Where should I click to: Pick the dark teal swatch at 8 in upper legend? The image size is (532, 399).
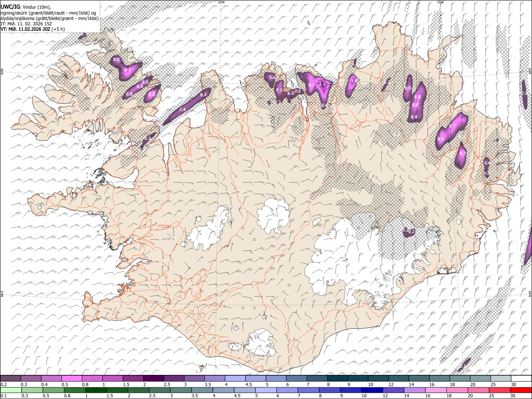(337, 379)
